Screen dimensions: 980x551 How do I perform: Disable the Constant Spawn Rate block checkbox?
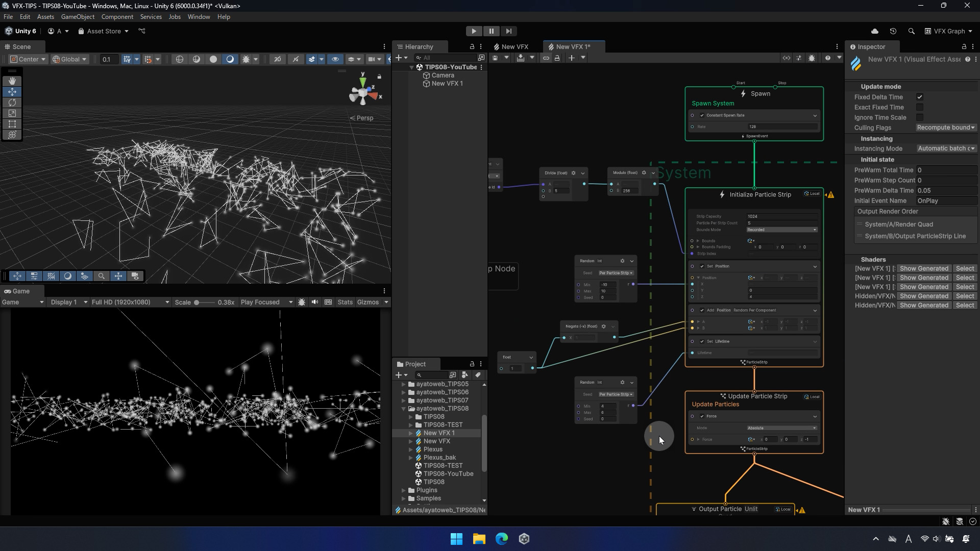click(x=702, y=115)
